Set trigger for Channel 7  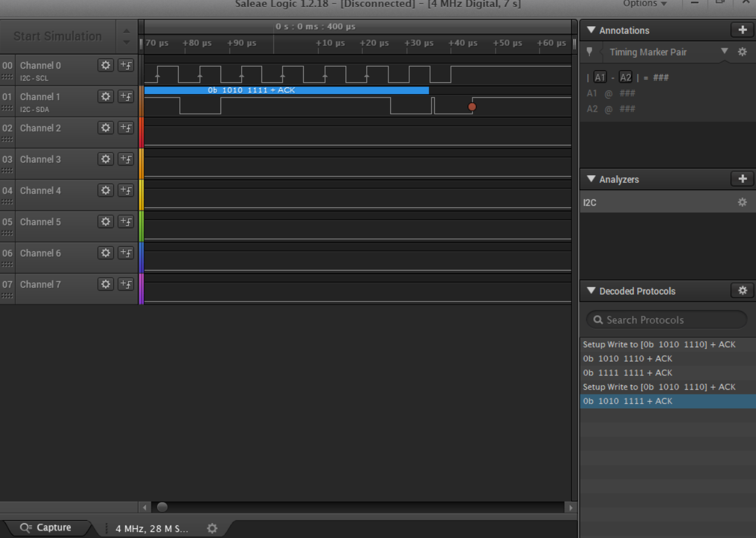126,284
